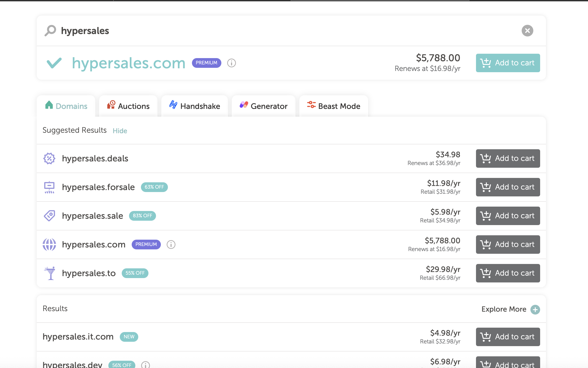
Task: Expand results with Explore More plus
Action: [535, 310]
